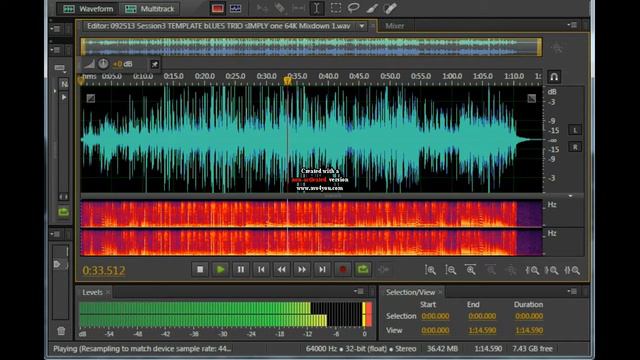Zoom in time
Viewport: 640px width, 360px height.
(471, 270)
